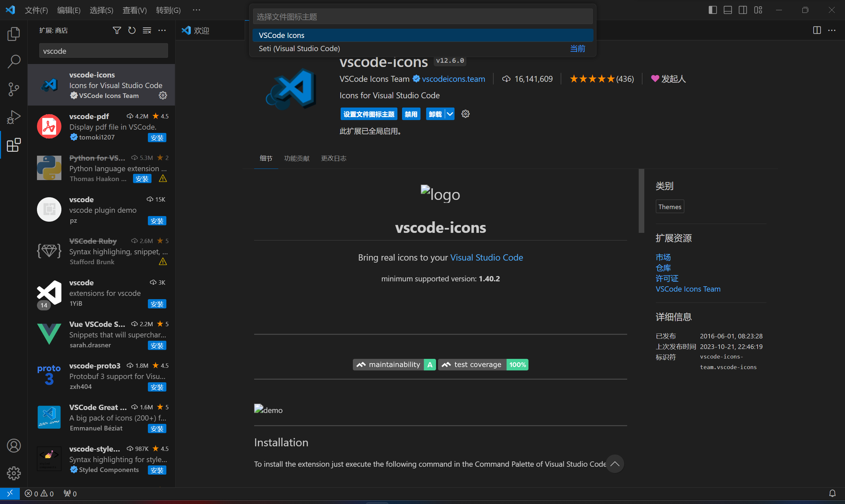Toggle bottom panel layout icon
The image size is (845, 504).
coord(728,10)
